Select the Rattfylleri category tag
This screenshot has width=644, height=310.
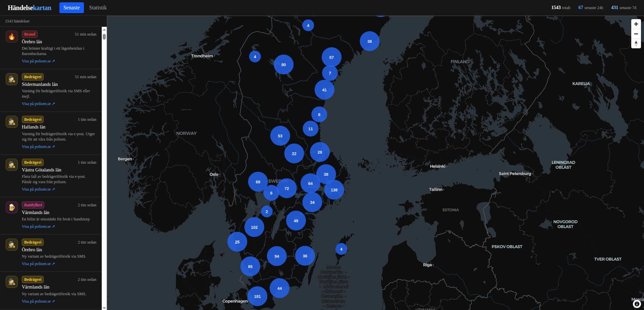(x=33, y=205)
